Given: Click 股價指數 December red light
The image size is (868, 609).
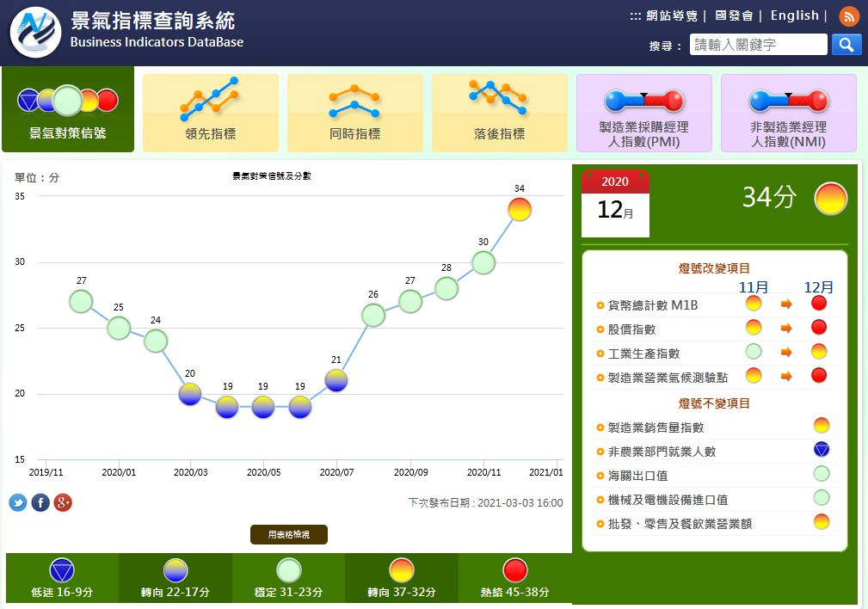Looking at the screenshot, I should tap(819, 327).
